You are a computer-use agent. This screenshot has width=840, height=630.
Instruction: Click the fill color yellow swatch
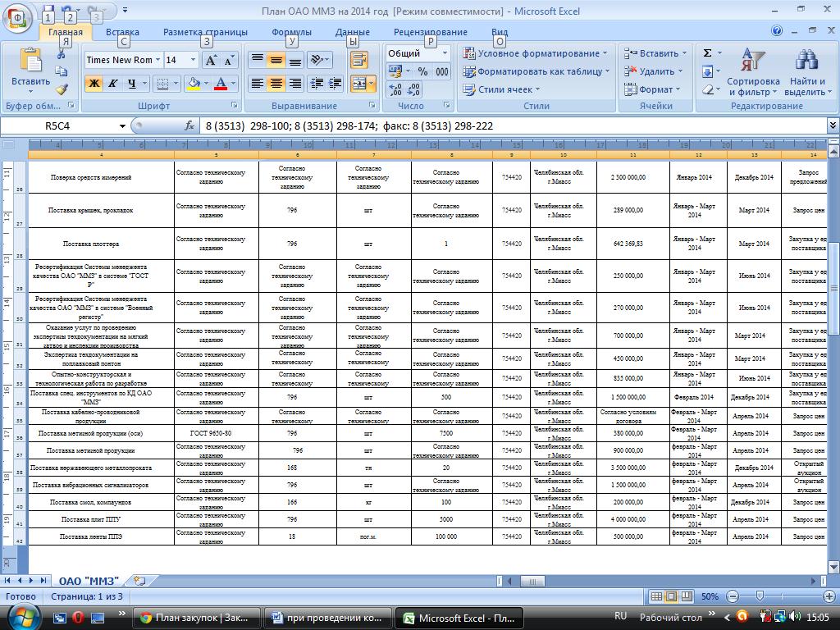194,84
